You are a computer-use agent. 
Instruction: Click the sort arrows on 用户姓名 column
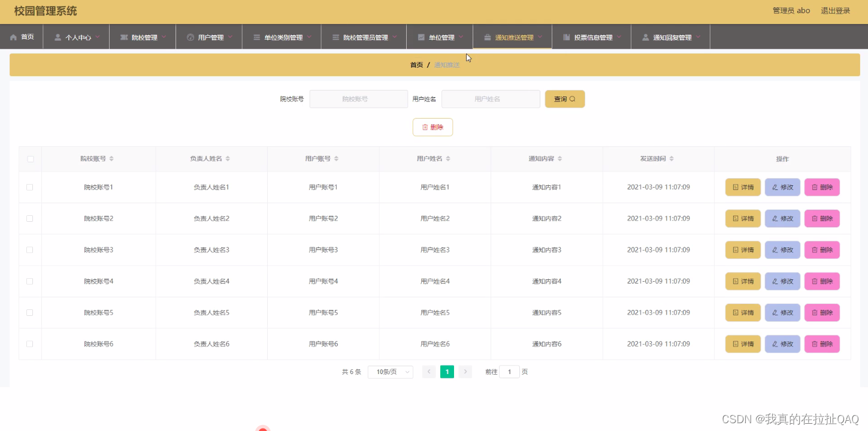(x=448, y=159)
